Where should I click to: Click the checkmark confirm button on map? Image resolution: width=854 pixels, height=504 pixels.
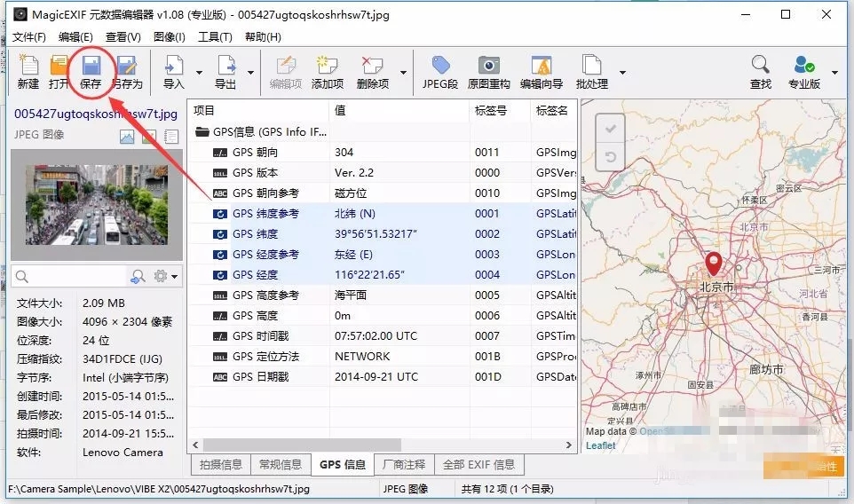pyautogui.click(x=610, y=129)
